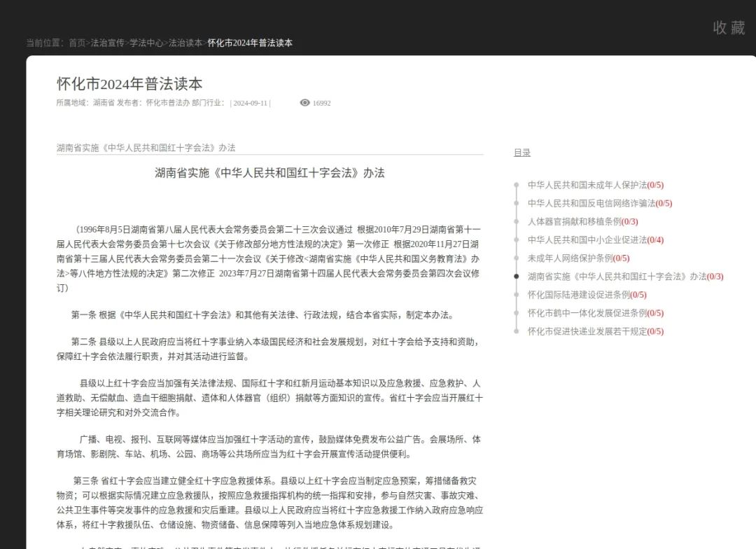Click the bullet dot beside 中华人民共和国未成年人保护法
The width and height of the screenshot is (756, 549).
pos(517,186)
